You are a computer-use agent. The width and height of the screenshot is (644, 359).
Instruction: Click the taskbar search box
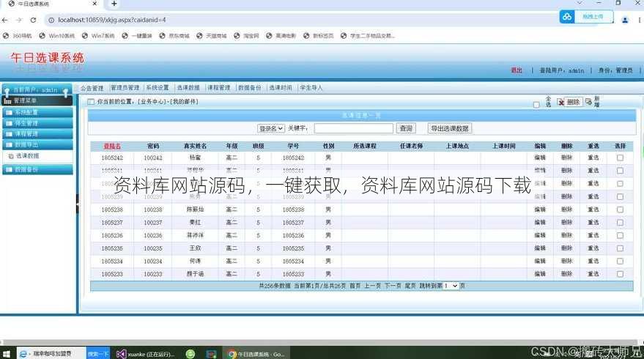point(52,354)
